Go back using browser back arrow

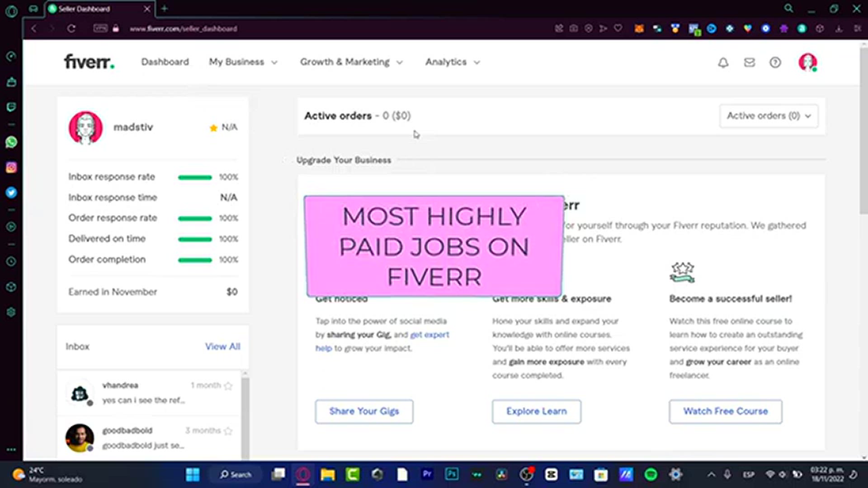coord(34,28)
